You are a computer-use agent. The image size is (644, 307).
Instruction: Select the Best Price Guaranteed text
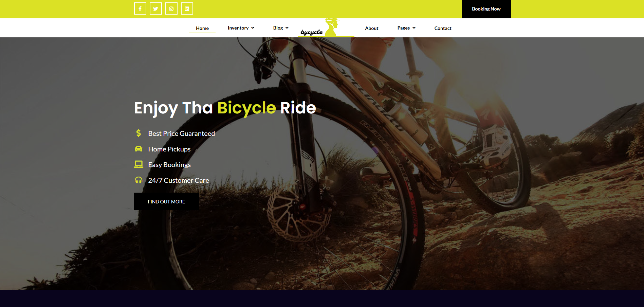click(182, 133)
